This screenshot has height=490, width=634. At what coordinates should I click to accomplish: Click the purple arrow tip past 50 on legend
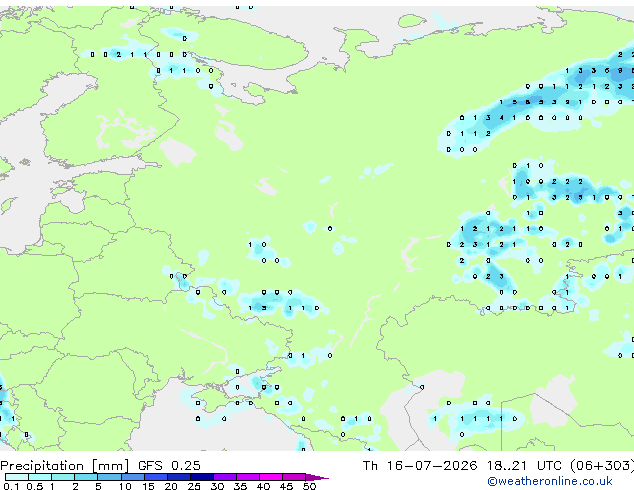317,477
